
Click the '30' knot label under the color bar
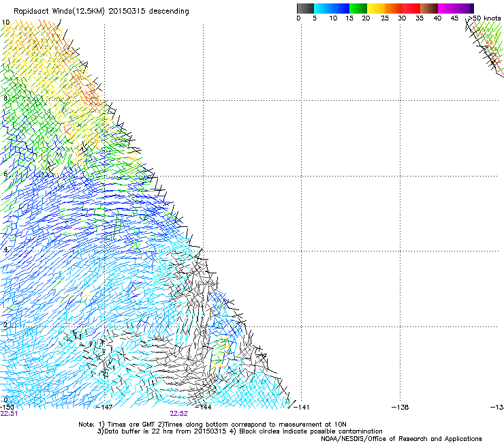pyautogui.click(x=402, y=18)
